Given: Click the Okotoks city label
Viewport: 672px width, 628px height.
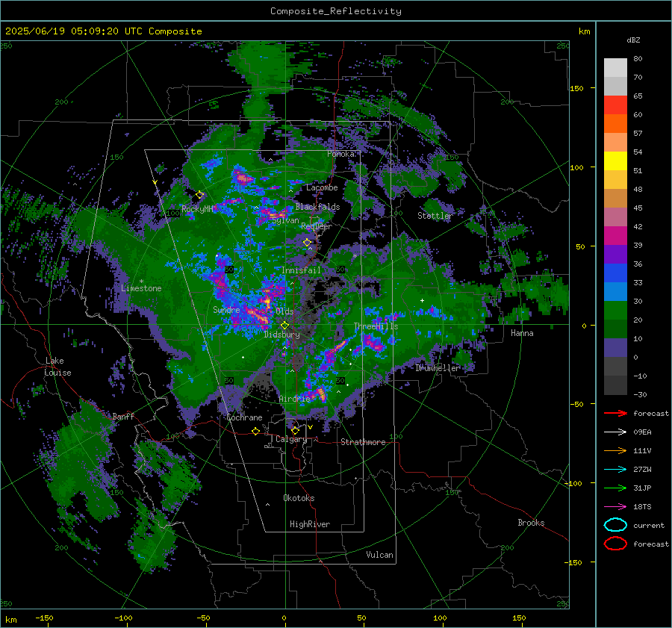Looking at the screenshot, I should coord(299,498).
